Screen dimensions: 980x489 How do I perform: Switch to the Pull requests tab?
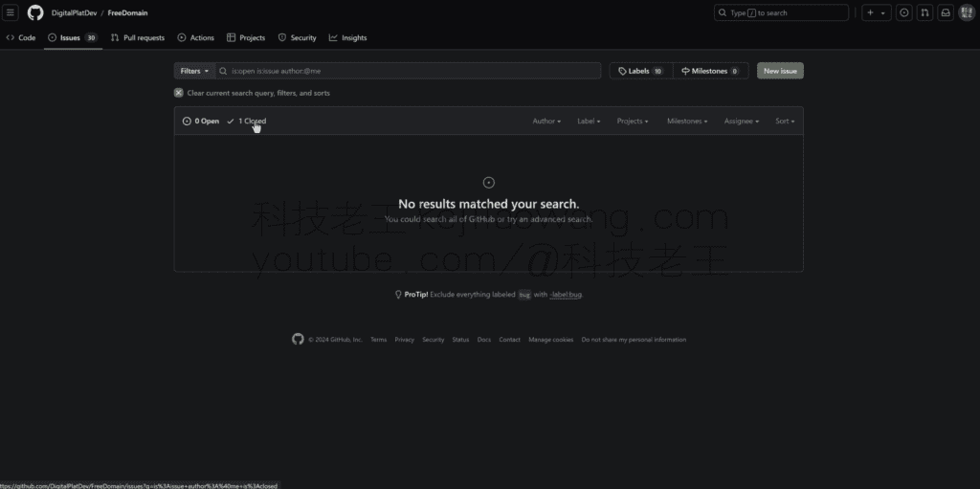pos(138,37)
